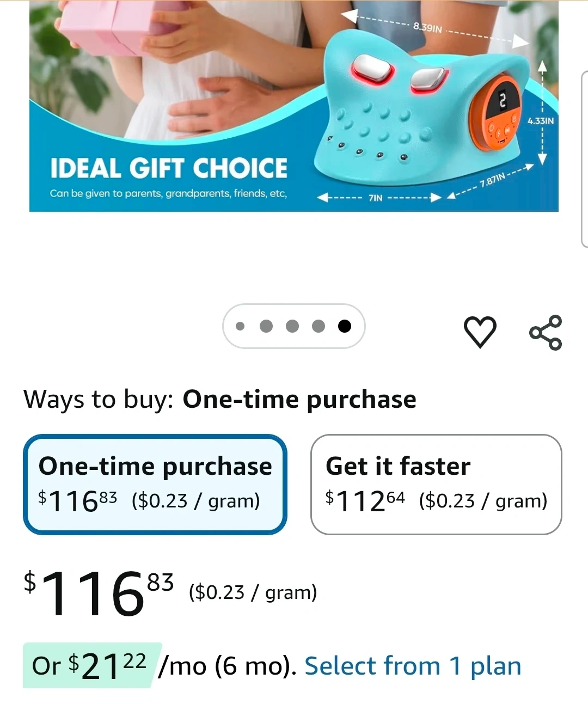588x704 pixels.
Task: Tap the heart icon to add to wish list
Action: 480,331
